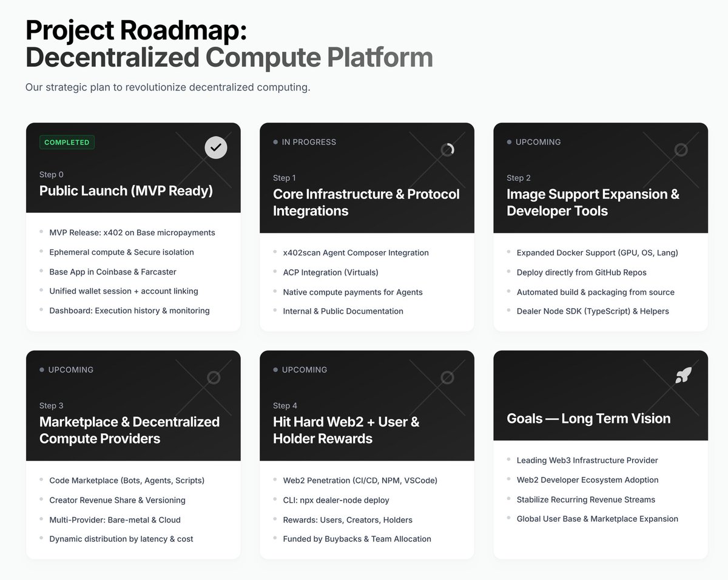Click Dashboard: Execution history & monitoring item
The width and height of the screenshot is (728, 580).
click(129, 311)
